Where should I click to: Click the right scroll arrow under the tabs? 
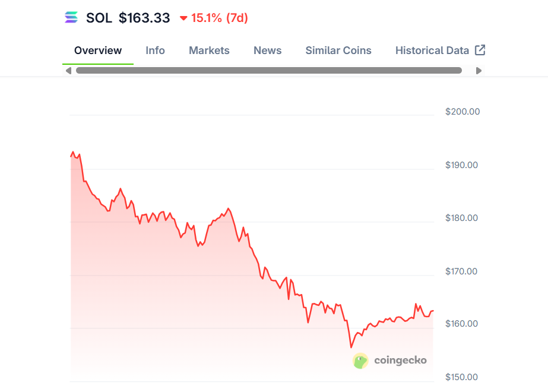[x=479, y=71]
